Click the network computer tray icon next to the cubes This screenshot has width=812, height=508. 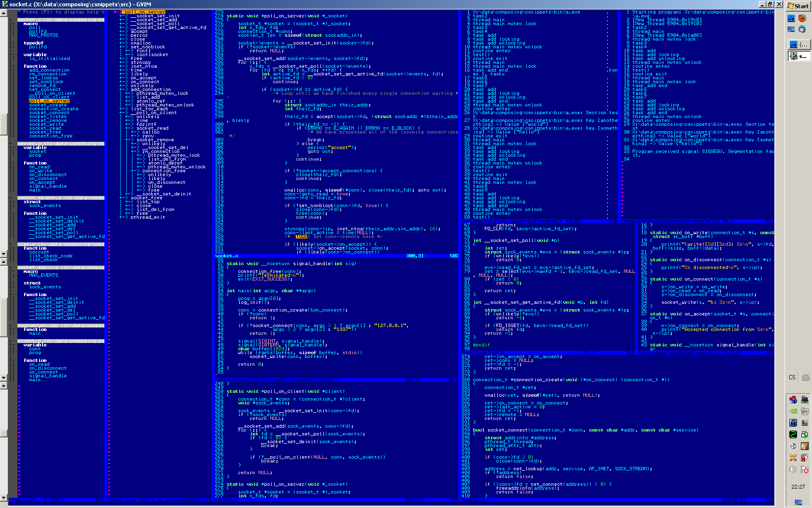(x=805, y=400)
